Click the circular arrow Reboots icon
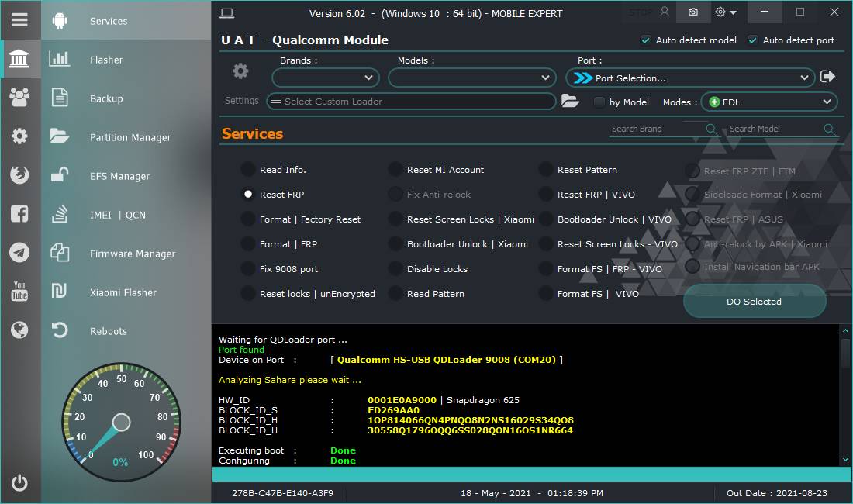Viewport: 853px width, 504px height. point(59,330)
